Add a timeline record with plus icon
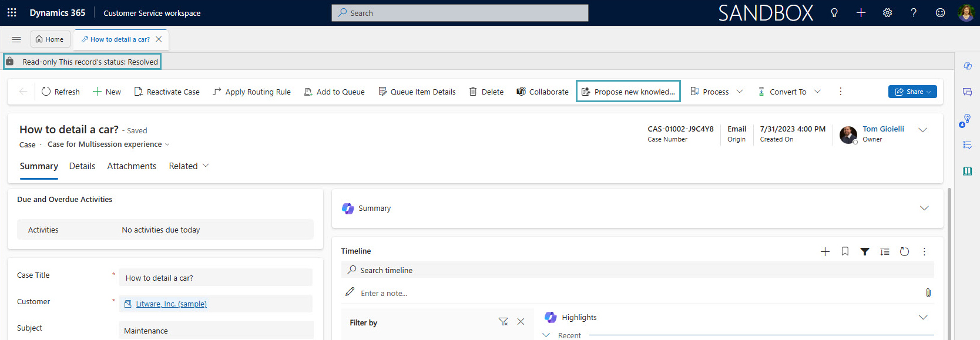Viewport: 980px width, 340px height. pyautogui.click(x=825, y=251)
